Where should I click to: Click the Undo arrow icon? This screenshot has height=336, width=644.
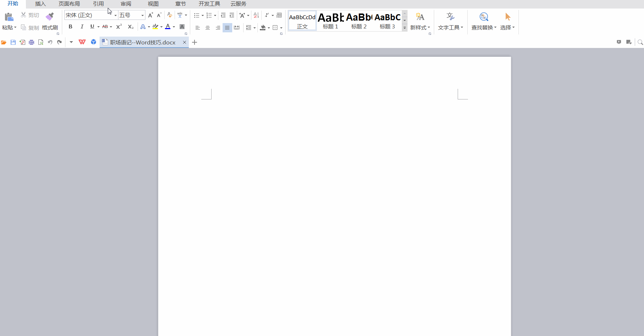[x=50, y=42]
